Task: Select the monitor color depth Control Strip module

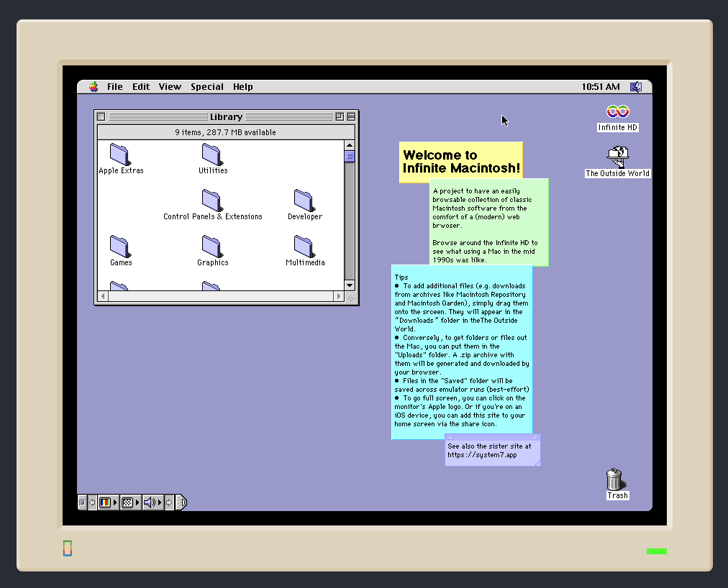Action: (105, 502)
